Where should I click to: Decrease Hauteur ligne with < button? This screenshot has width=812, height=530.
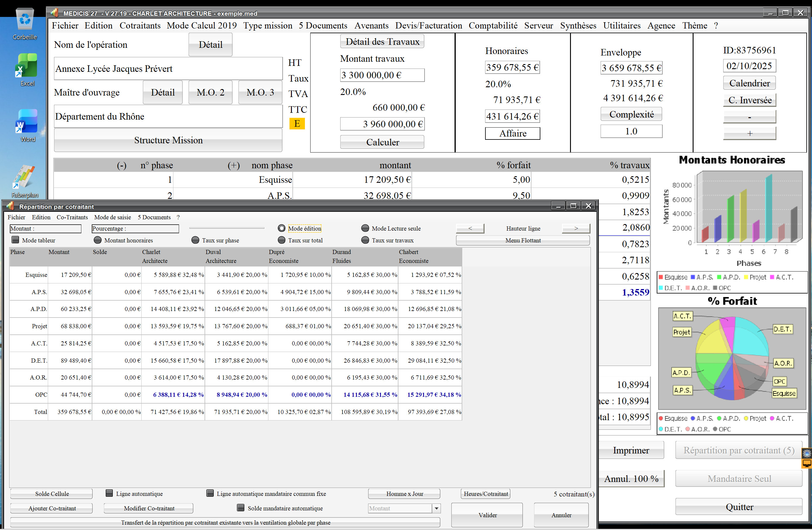[470, 228]
